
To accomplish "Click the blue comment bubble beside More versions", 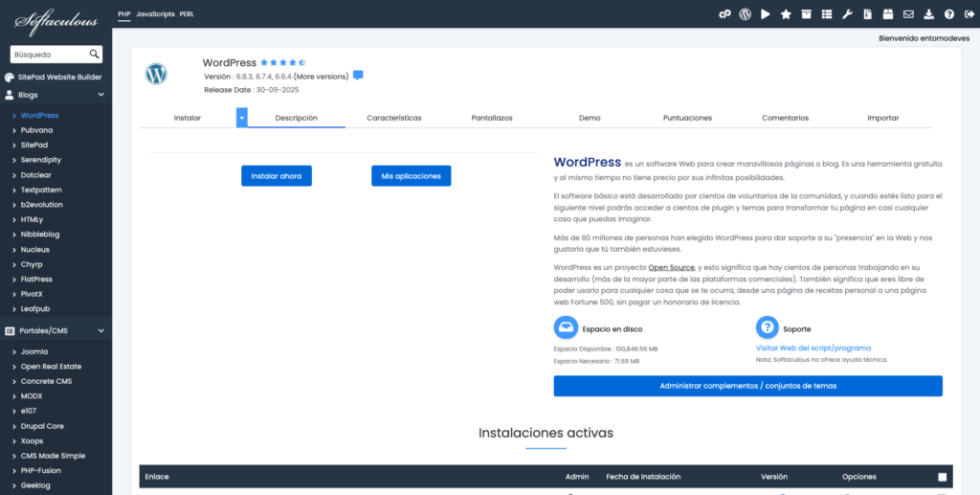I will 358,76.
